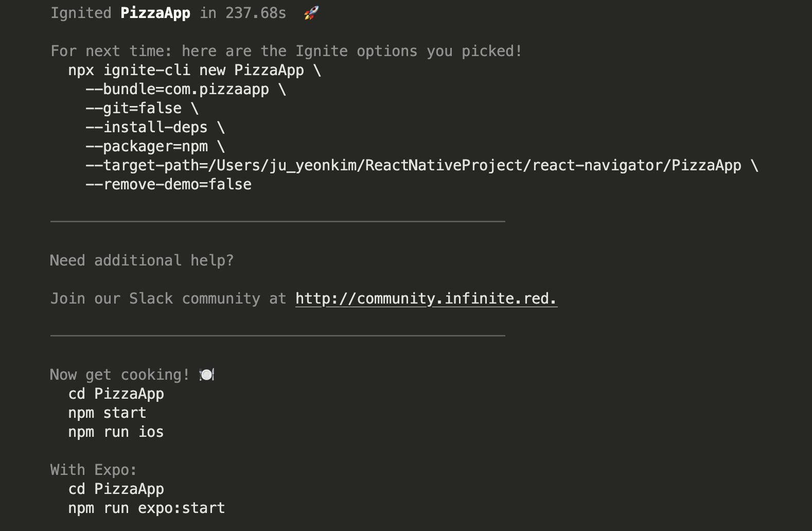This screenshot has height=531, width=812.
Task: Click the --remove-demo=false option
Action: 169,185
